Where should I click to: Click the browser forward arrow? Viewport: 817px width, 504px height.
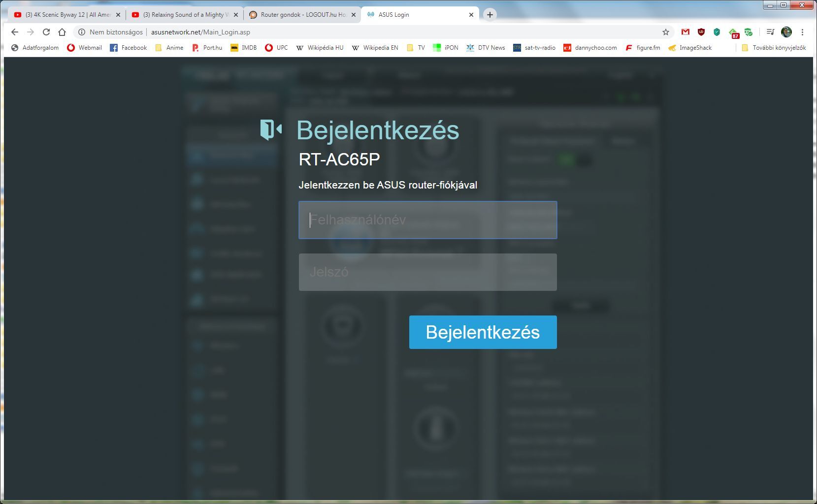pos(31,32)
